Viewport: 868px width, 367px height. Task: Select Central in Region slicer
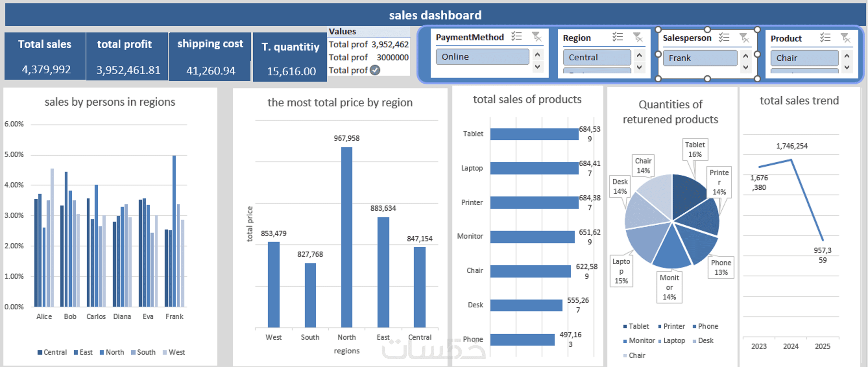click(x=597, y=57)
